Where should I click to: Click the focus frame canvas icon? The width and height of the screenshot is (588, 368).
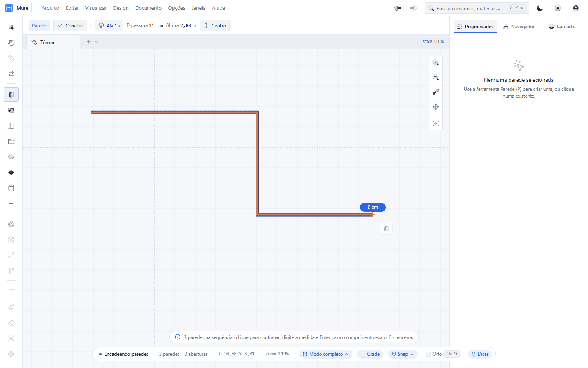436,123
